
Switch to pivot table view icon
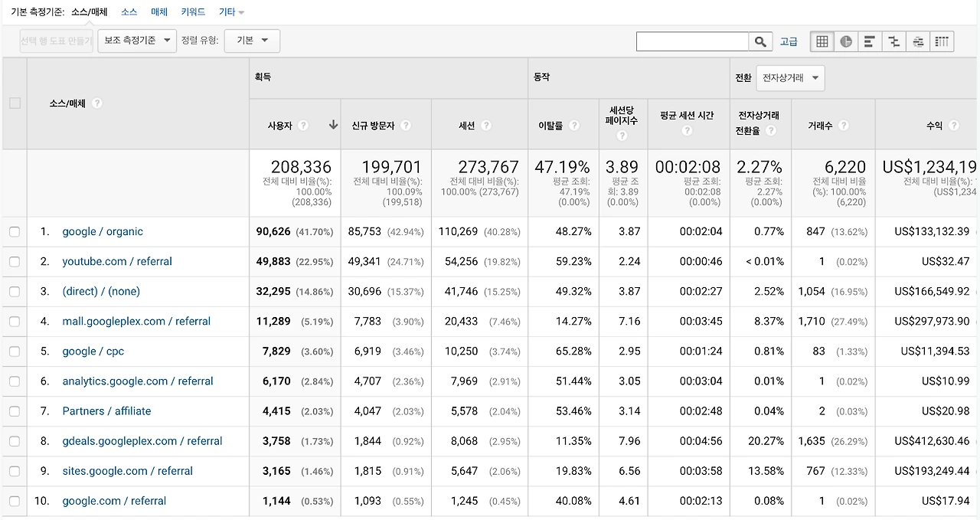tap(942, 41)
